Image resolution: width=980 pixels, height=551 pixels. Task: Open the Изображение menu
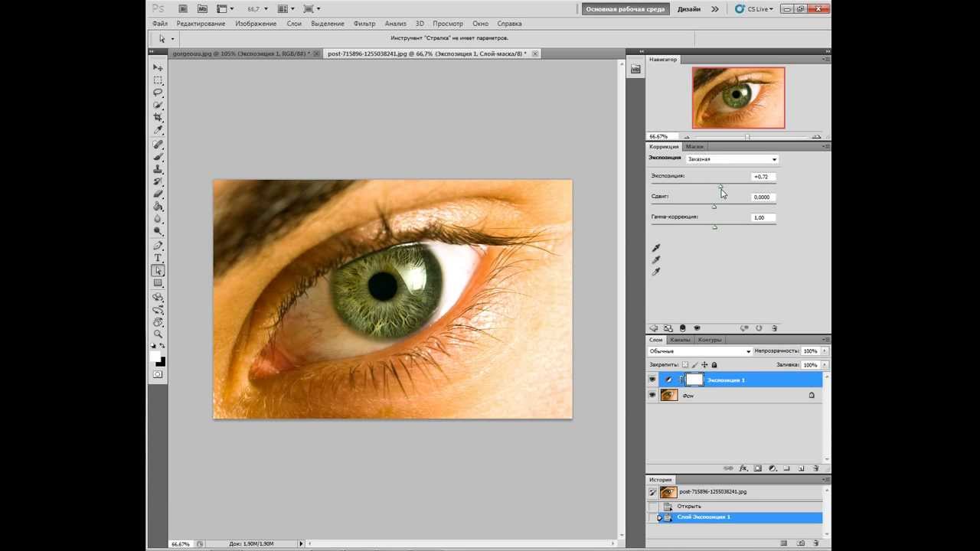[x=256, y=24]
